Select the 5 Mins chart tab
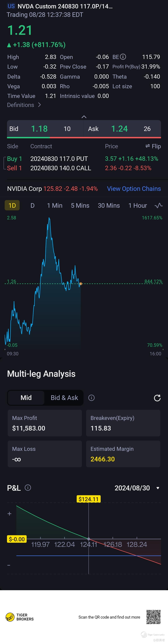The width and height of the screenshot is (168, 644). tap(80, 206)
